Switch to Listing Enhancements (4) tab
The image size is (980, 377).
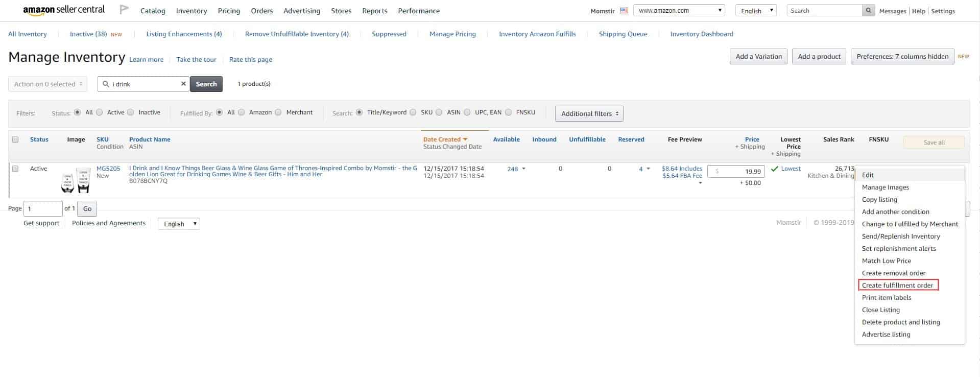click(x=184, y=34)
